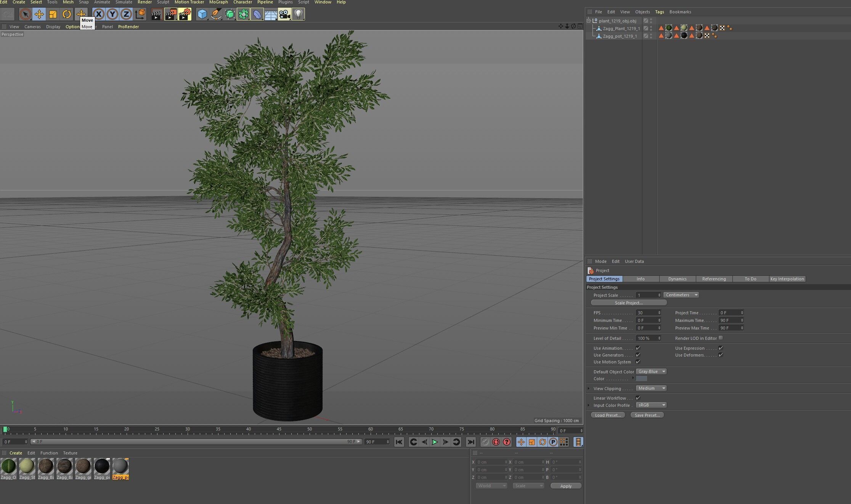Add a Cube primitive object
851x504 pixels.
[x=202, y=14]
